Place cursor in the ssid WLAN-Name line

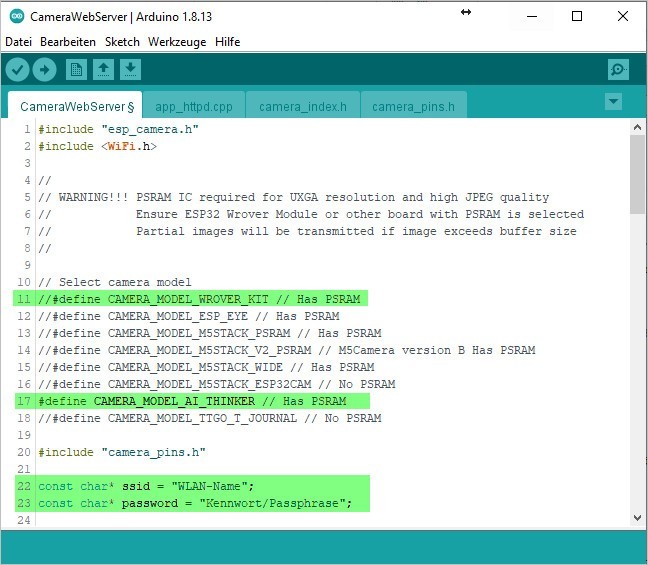click(x=200, y=486)
